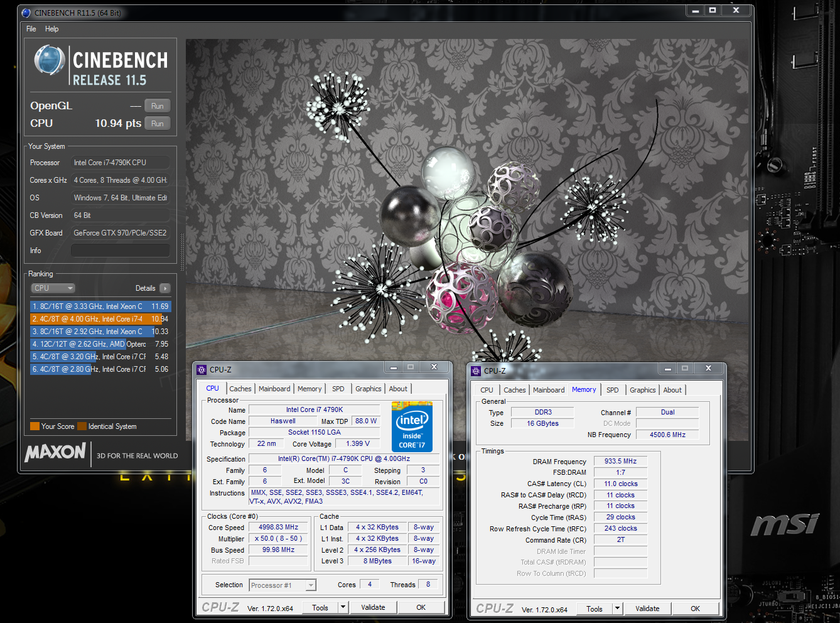Switch to Graphics tab in left CPU-Z
Image resolution: width=840 pixels, height=623 pixels.
click(x=369, y=389)
